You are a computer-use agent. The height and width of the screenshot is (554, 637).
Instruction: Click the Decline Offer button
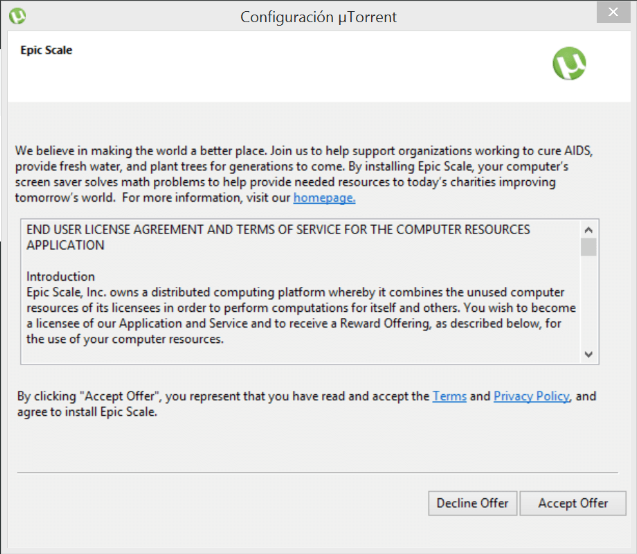point(472,503)
